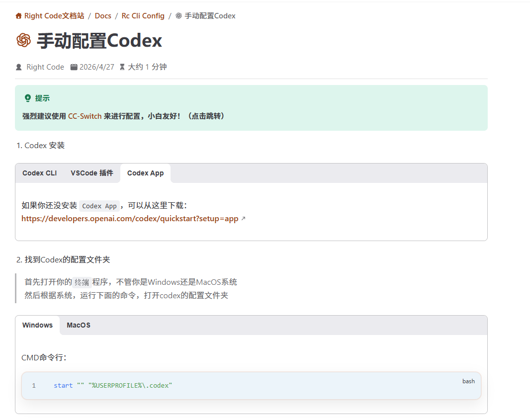Click the lightbulb icon in the 提示 box
Image resolution: width=530 pixels, height=420 pixels.
click(28, 98)
